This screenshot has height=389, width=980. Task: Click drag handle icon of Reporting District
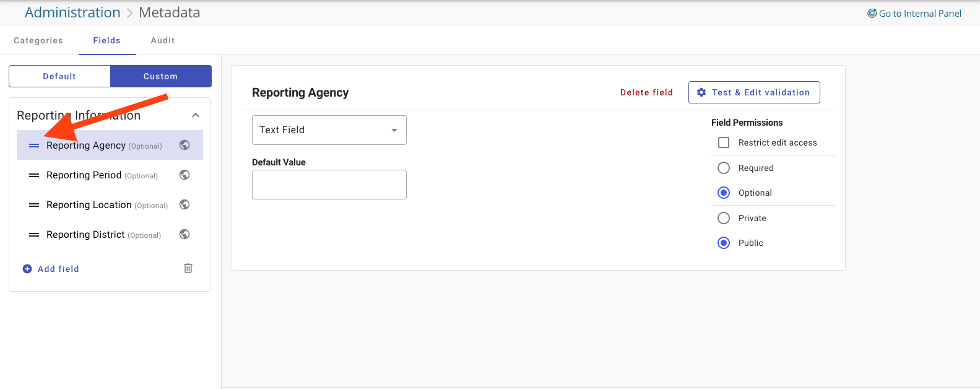tap(34, 235)
